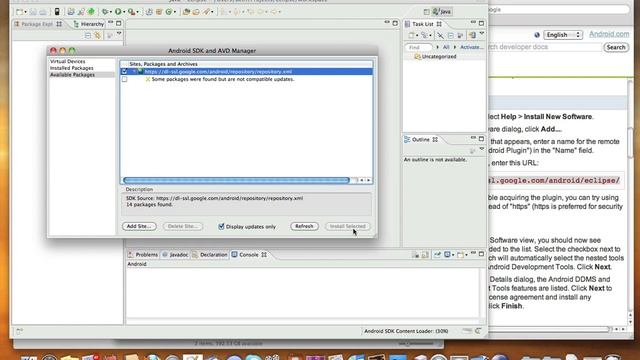Click the Find field in Task List

[418, 47]
